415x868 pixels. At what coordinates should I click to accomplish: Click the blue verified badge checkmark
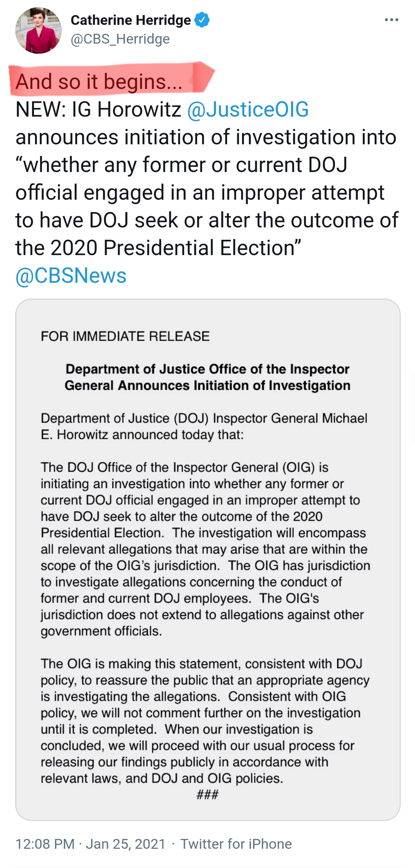point(202,20)
